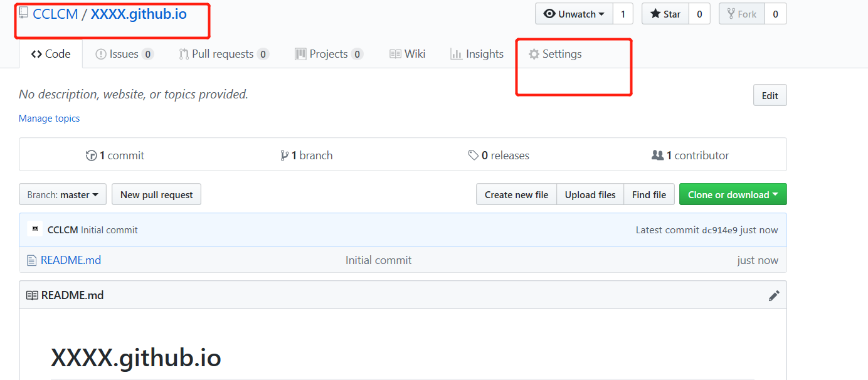Viewport: 868px width, 380px height.
Task: Open the Clone or download dropdown
Action: [733, 194]
